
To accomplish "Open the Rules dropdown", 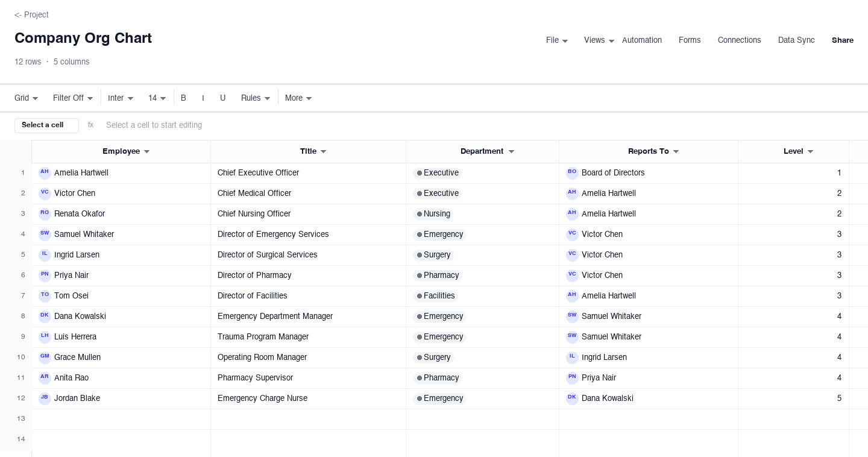I will 256,98.
